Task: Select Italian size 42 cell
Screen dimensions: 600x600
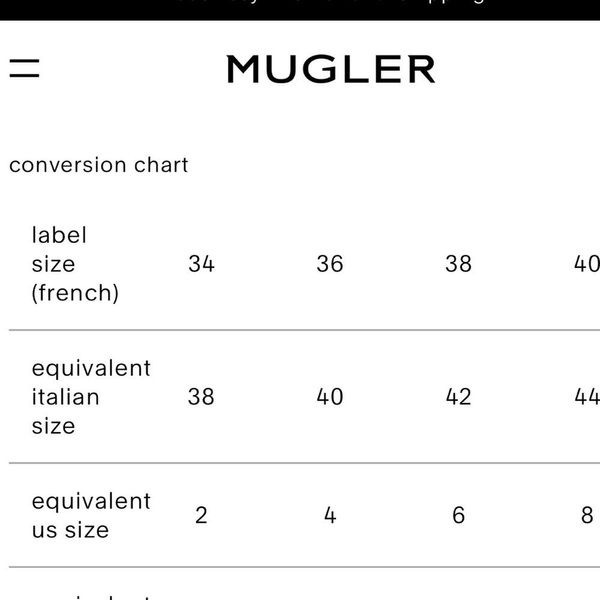Action: 458,397
